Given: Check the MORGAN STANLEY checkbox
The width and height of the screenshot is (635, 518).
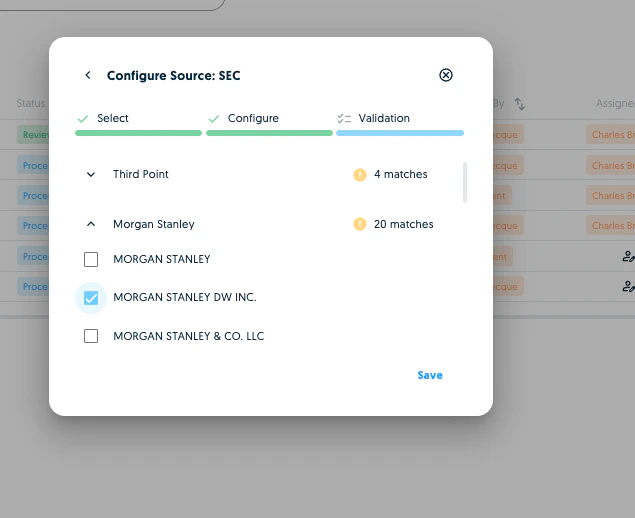Looking at the screenshot, I should (91, 259).
